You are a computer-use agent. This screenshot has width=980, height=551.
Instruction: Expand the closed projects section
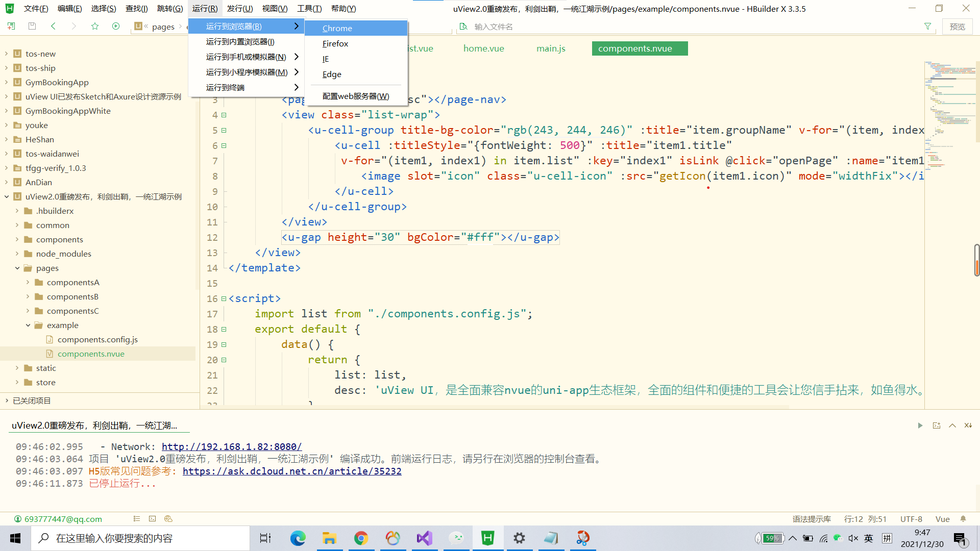(x=7, y=400)
